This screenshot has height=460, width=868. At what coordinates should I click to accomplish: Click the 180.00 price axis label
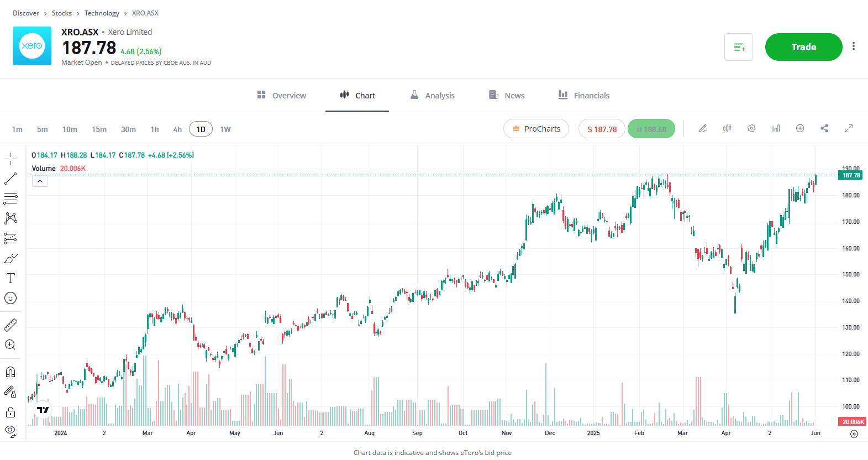click(850, 195)
